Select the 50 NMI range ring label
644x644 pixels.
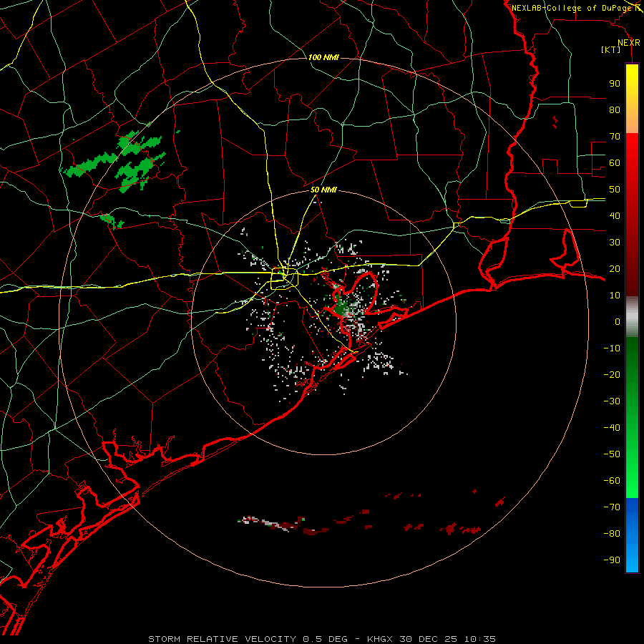pos(323,190)
